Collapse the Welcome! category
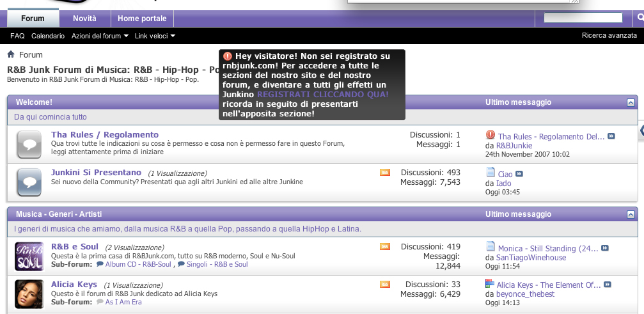The width and height of the screenshot is (644, 314). click(x=631, y=102)
